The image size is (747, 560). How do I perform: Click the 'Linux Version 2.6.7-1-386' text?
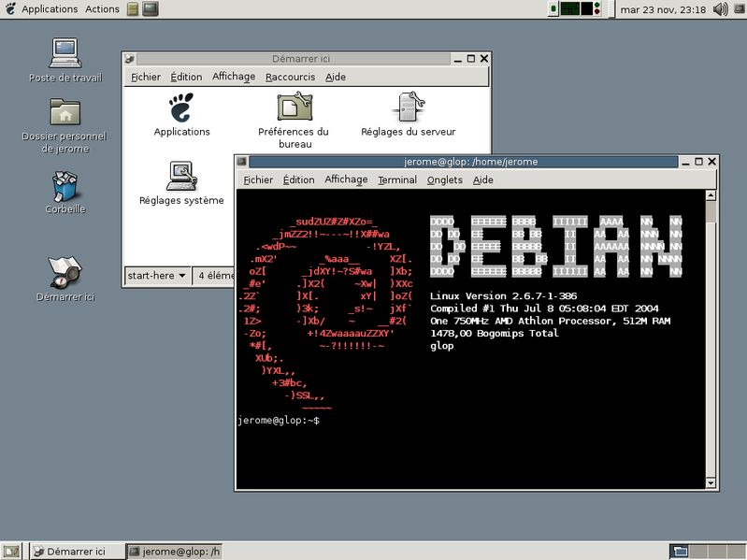click(504, 295)
